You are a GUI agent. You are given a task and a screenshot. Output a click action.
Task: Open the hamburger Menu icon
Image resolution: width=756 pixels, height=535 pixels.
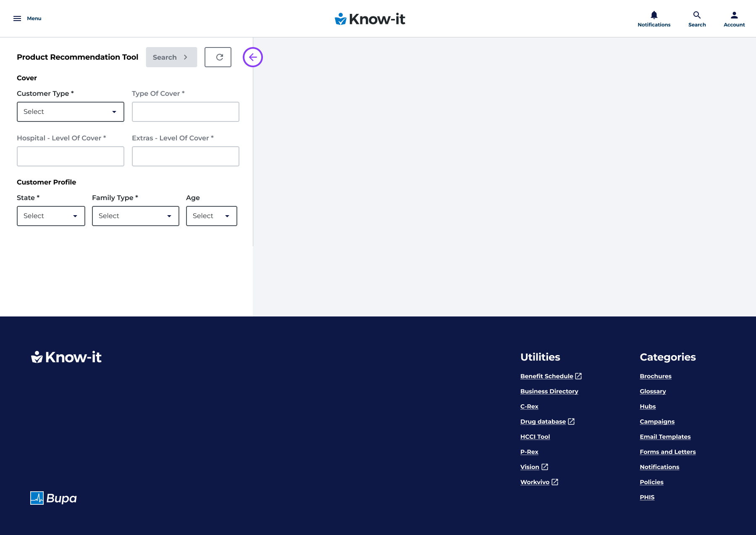point(17,18)
